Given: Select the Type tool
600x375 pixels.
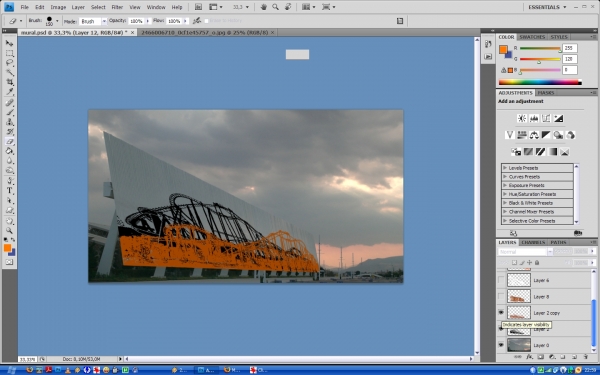Looking at the screenshot, I should click(x=10, y=191).
